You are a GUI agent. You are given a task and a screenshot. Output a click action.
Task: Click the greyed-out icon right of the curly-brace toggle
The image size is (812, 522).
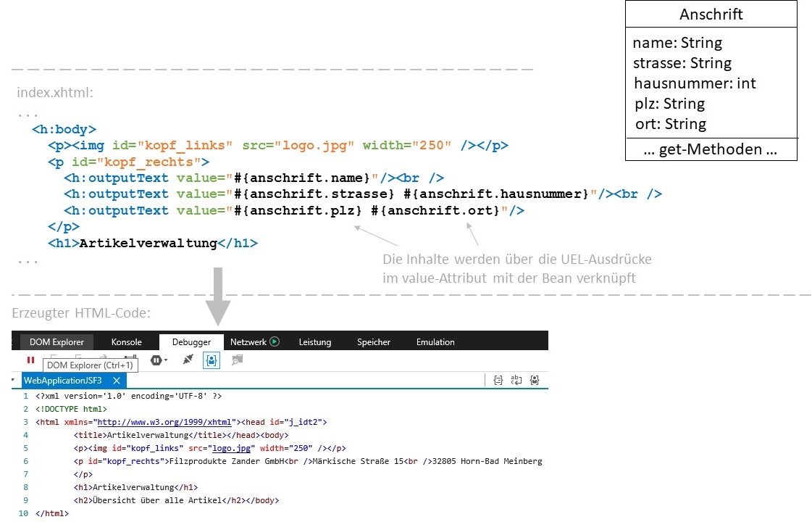(x=237, y=360)
